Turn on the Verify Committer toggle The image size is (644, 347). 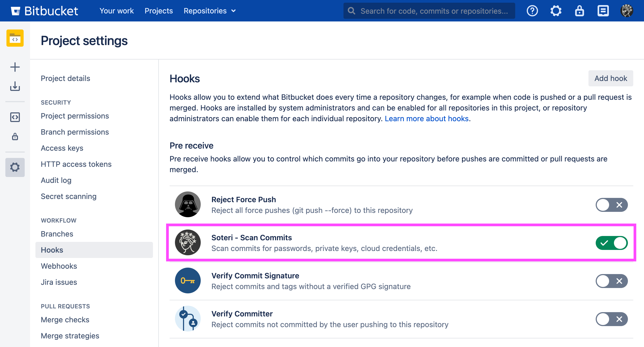click(x=612, y=319)
